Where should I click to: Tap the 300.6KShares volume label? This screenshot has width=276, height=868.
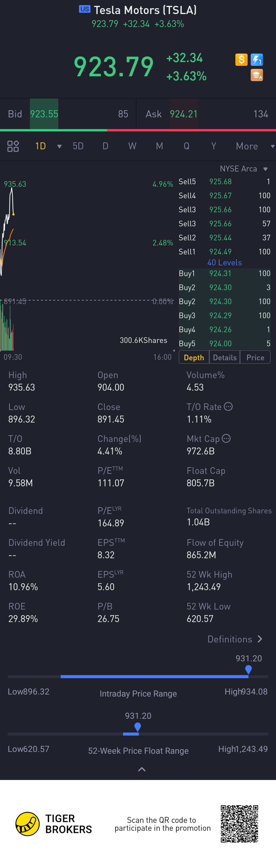click(143, 340)
